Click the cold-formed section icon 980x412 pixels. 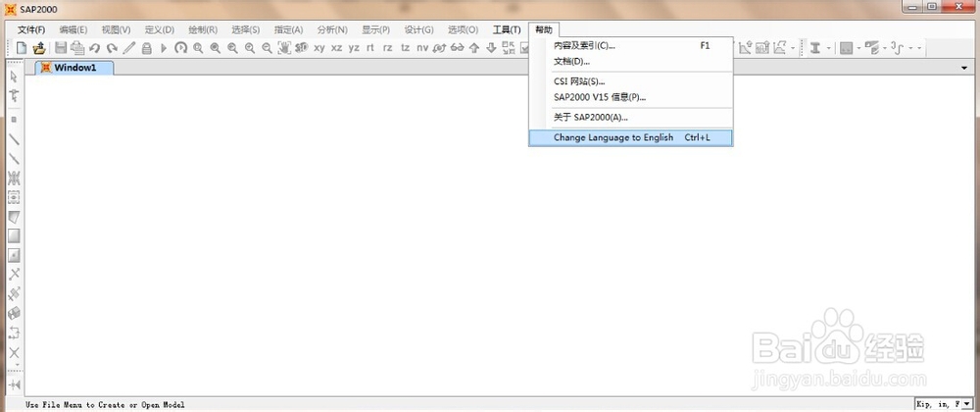(x=872, y=47)
